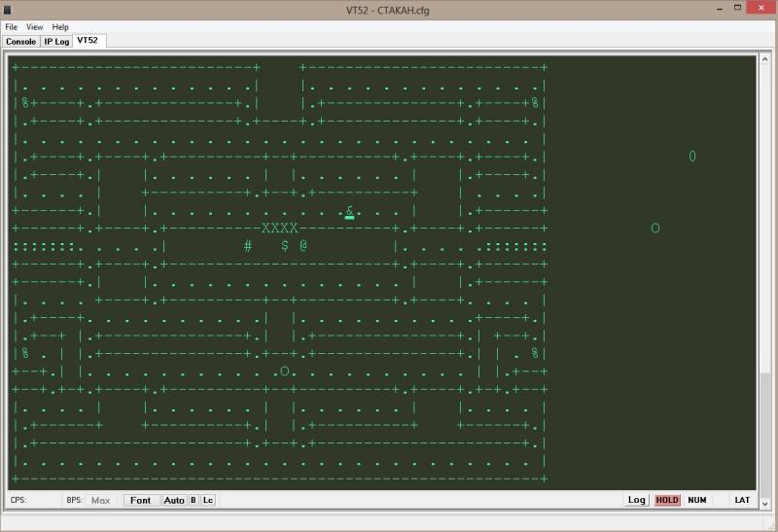Viewport: 778px width, 532px height.
Task: Click the Max BPS button
Action: pos(100,500)
